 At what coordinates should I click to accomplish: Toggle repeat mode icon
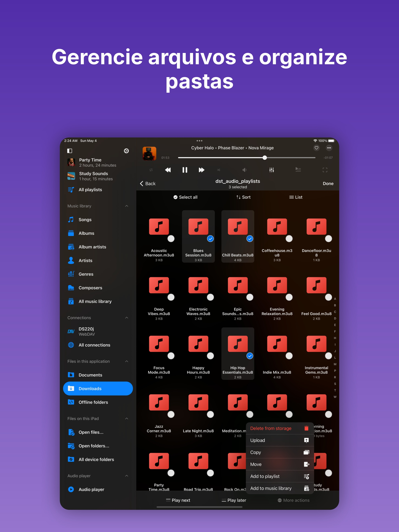(151, 170)
